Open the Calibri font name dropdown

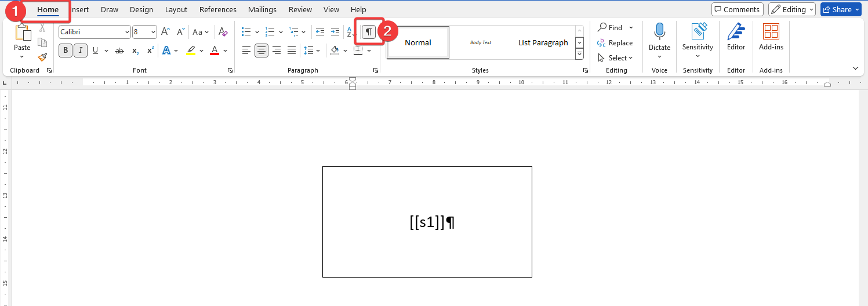pyautogui.click(x=127, y=32)
